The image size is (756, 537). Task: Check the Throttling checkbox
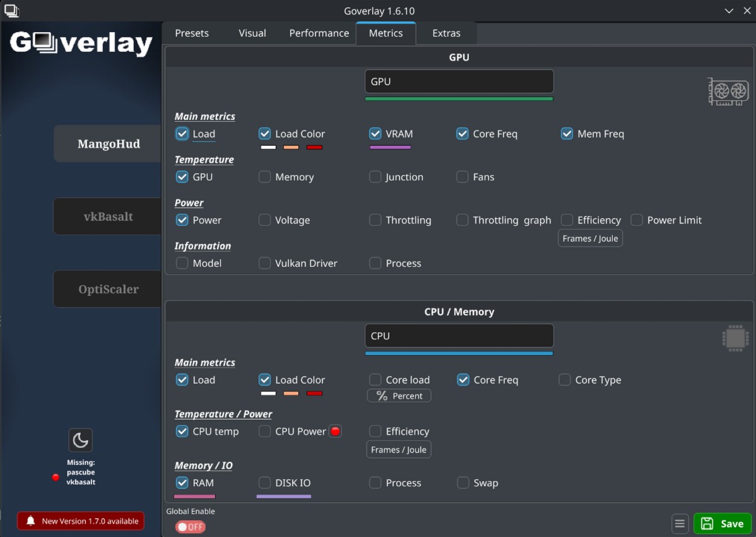375,220
